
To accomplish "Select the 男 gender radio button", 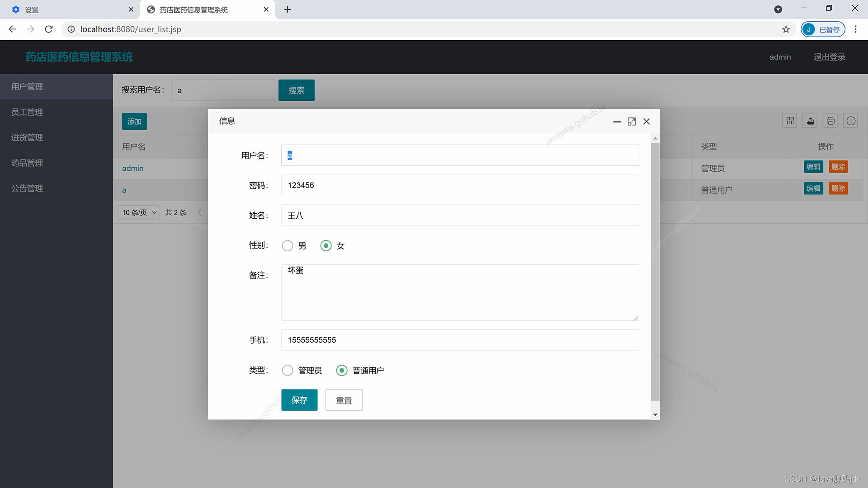I will (x=288, y=245).
